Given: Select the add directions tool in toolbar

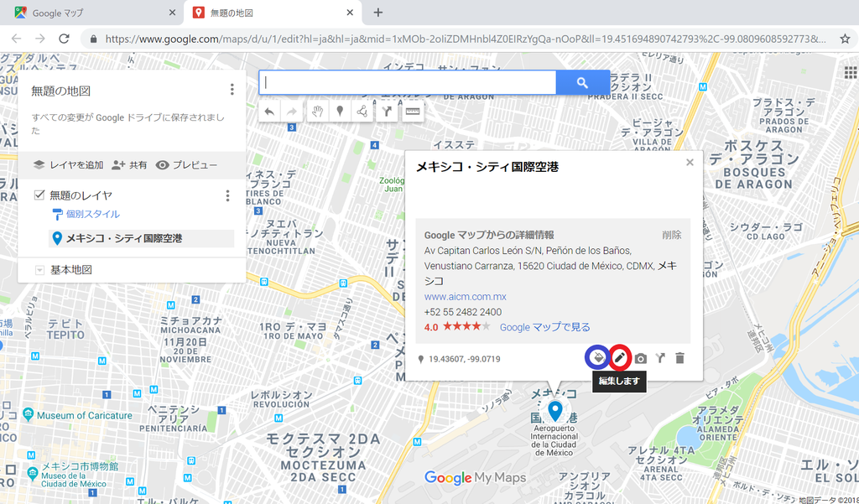Looking at the screenshot, I should coord(387,112).
